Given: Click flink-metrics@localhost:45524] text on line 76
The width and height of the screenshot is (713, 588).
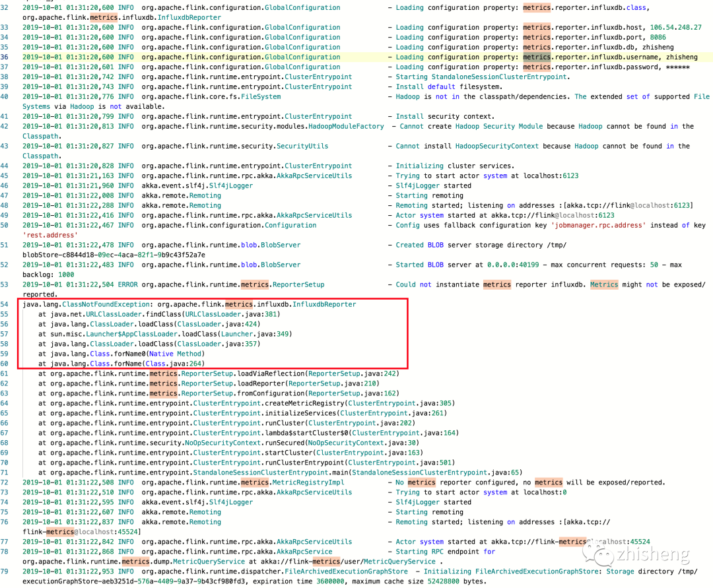Looking at the screenshot, I should [82, 532].
